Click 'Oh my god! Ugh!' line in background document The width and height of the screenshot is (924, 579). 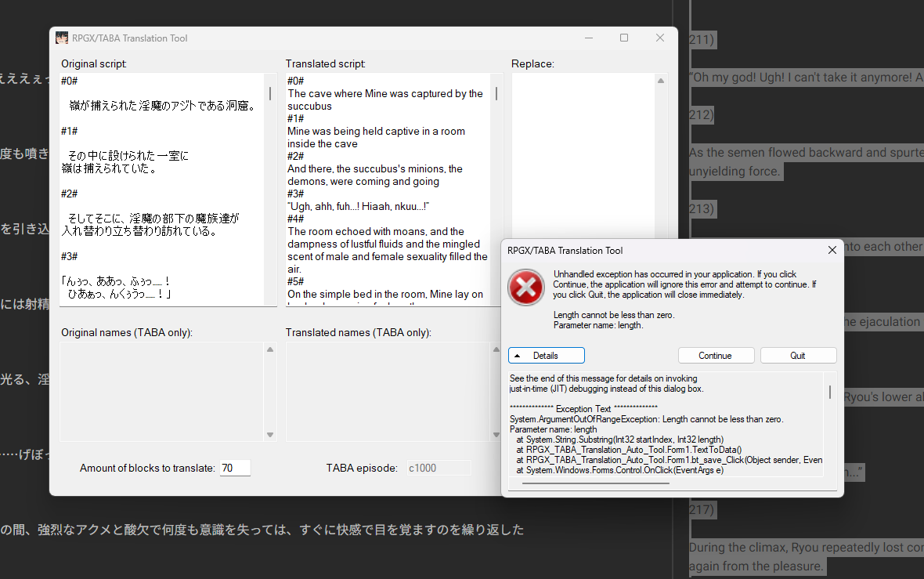(807, 78)
